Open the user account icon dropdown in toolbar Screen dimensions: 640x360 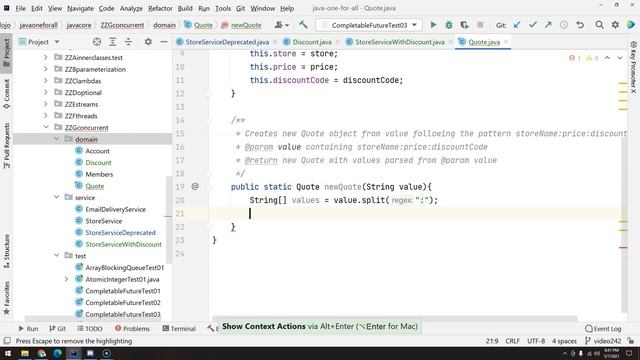click(281, 25)
